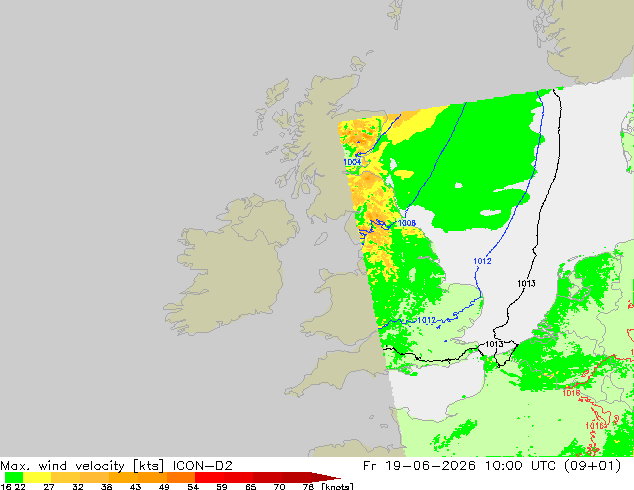Click the '[knots]' unit label in legend

338,486
